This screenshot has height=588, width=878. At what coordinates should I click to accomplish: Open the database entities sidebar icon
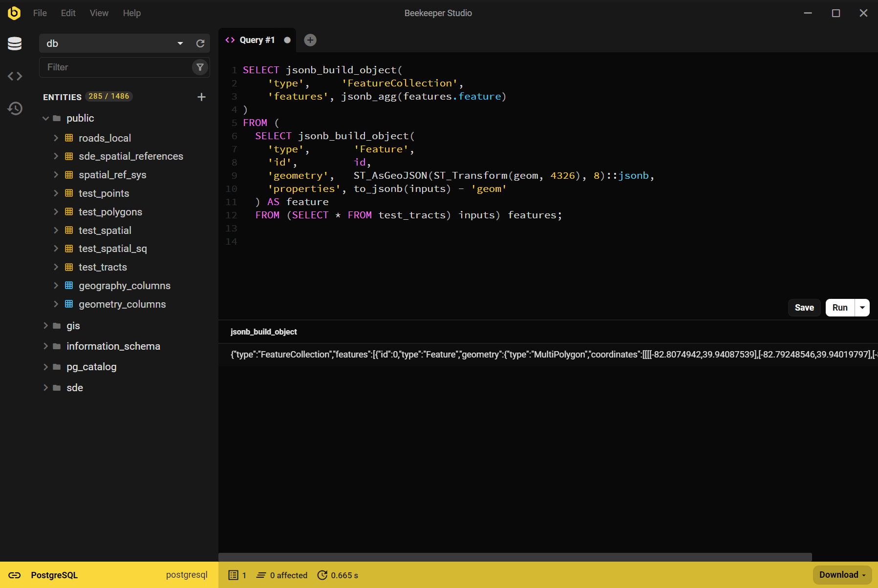(x=15, y=44)
